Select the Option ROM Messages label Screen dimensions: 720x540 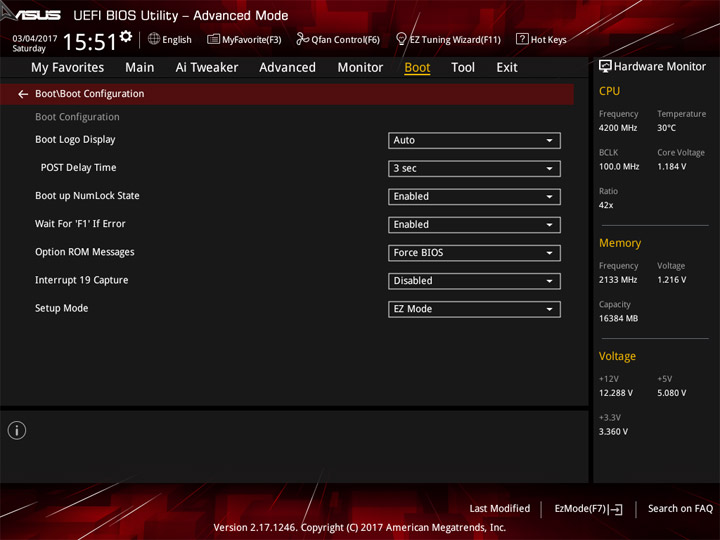pyautogui.click(x=85, y=252)
